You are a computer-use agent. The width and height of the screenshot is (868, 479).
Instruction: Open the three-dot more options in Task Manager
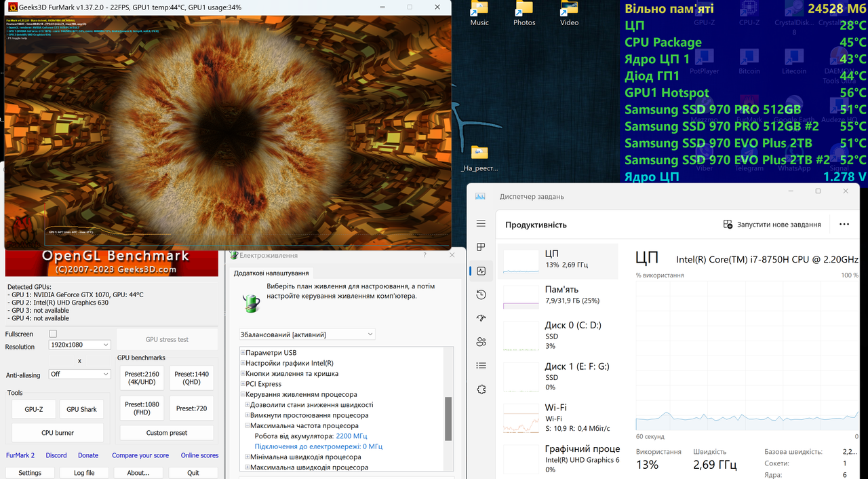click(x=844, y=224)
